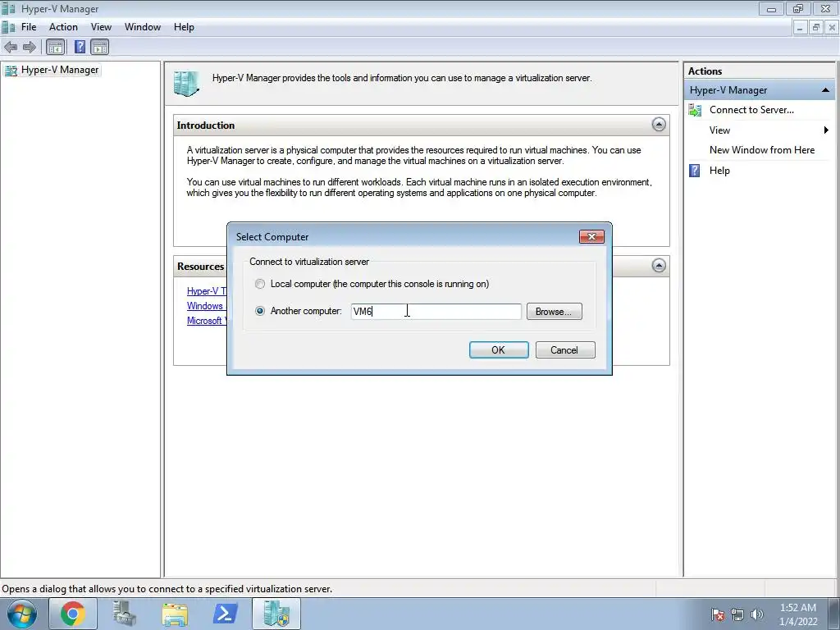Screen dimensions: 840x630
Task: Click the Back arrow toolbar icon
Action: (11, 47)
